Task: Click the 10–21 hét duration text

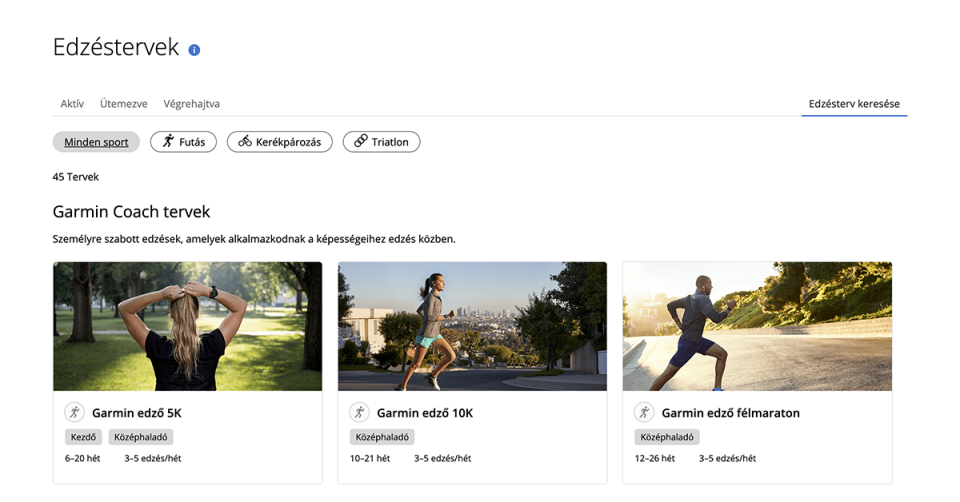Action: pyautogui.click(x=370, y=458)
